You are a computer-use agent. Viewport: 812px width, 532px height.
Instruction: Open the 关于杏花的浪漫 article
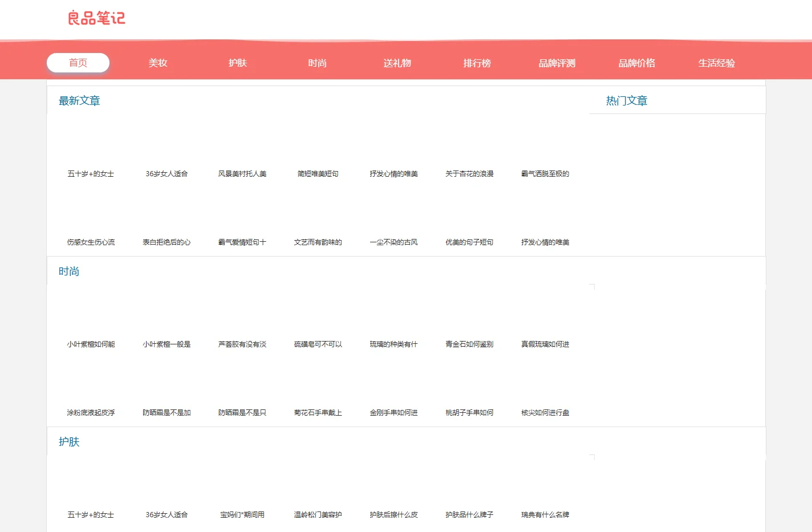470,174
